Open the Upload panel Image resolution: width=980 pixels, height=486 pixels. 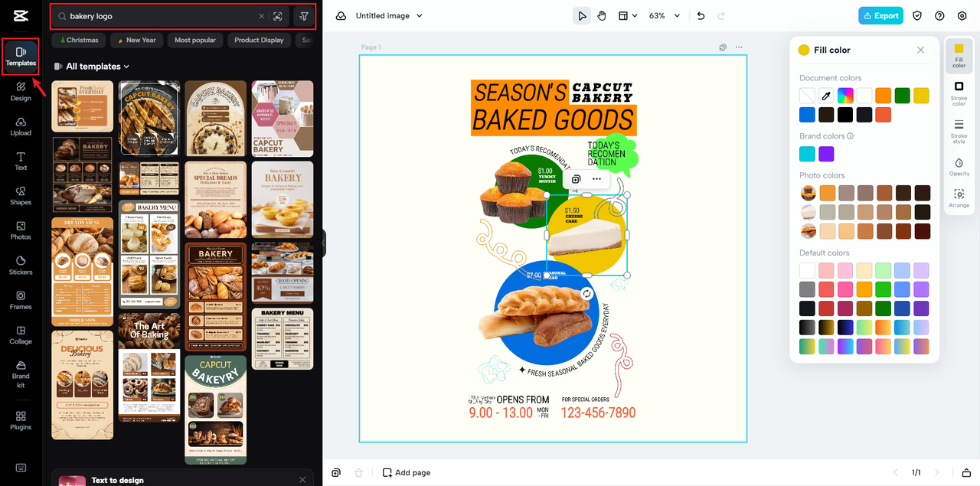(x=21, y=127)
